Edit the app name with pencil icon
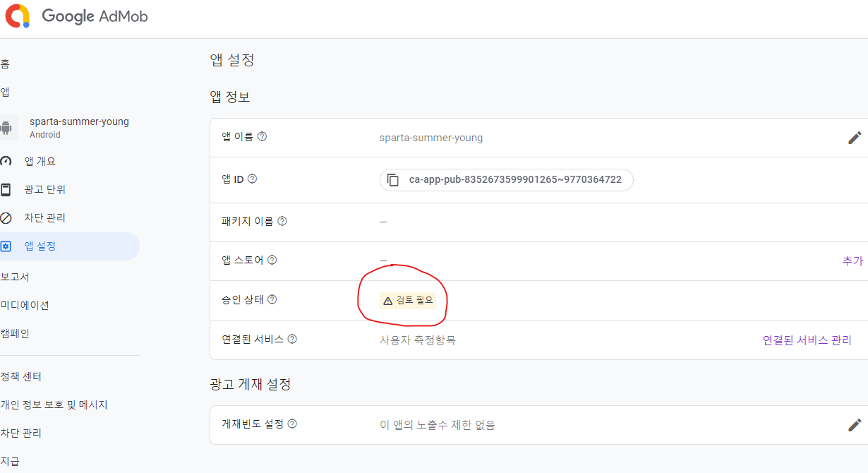868x473 pixels. [855, 138]
